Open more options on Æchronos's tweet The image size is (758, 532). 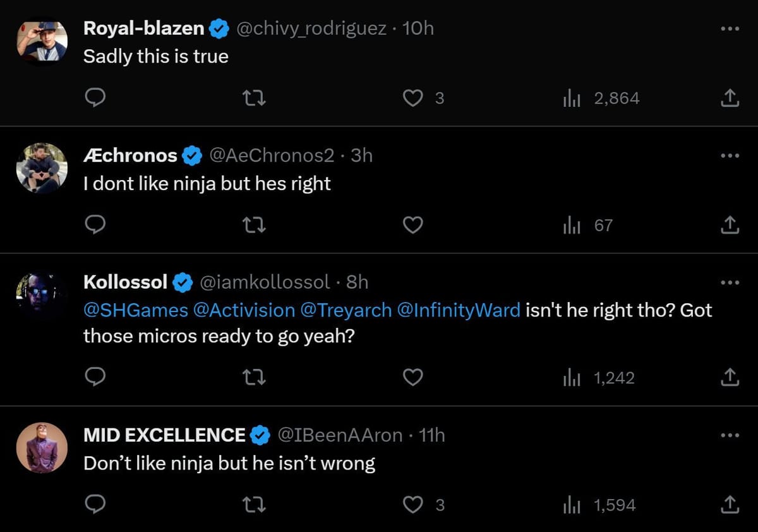pyautogui.click(x=729, y=155)
